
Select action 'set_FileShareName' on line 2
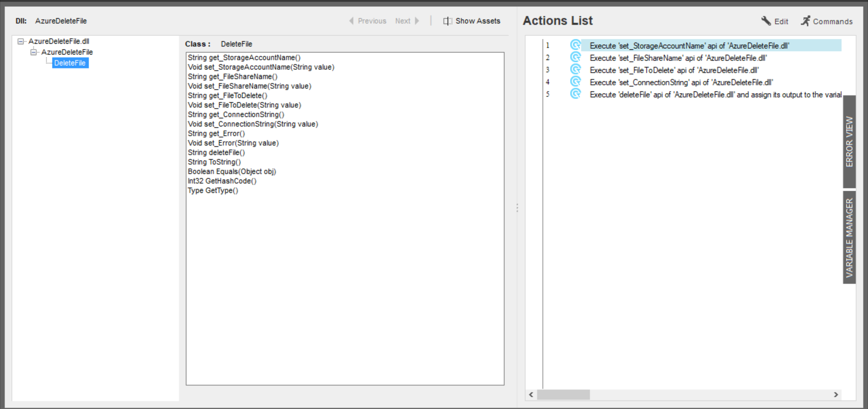[x=678, y=58]
